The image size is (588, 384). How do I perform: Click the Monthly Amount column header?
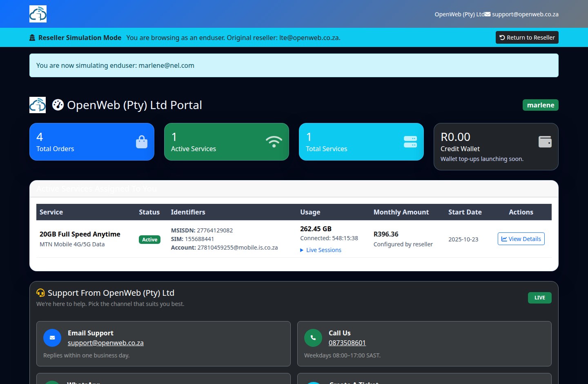(401, 212)
